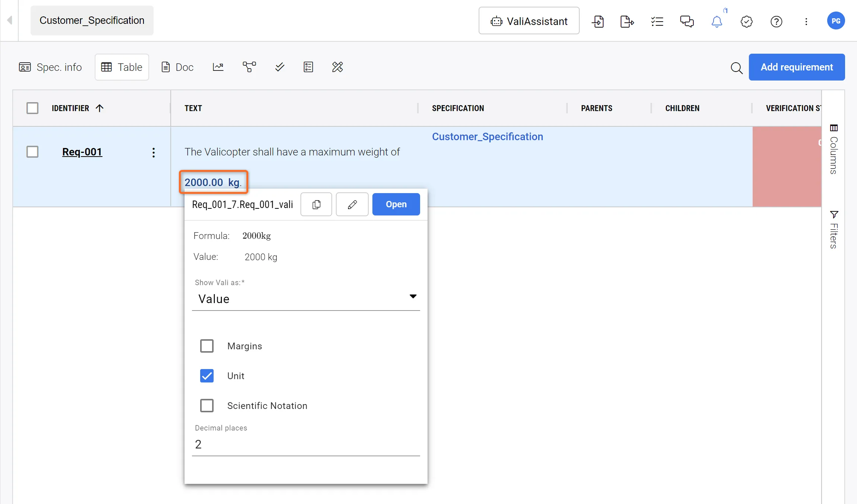Image resolution: width=857 pixels, height=504 pixels.
Task: Click the export file icon
Action: pyautogui.click(x=627, y=21)
